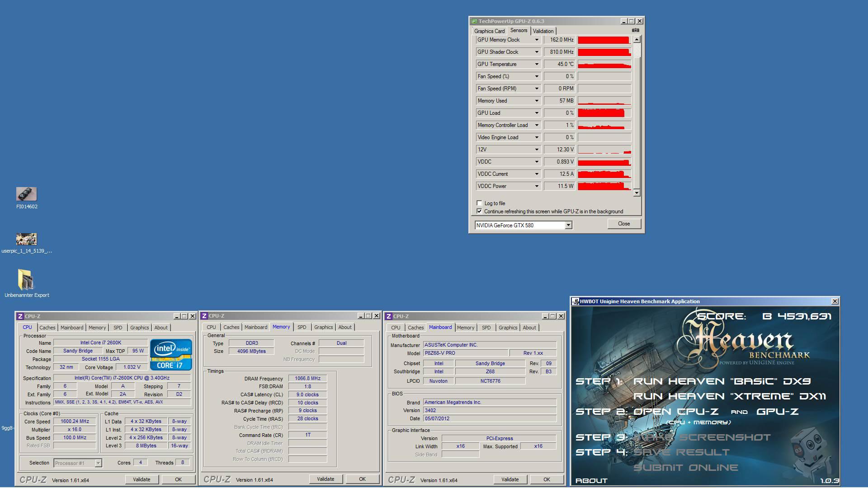
Task: Open the VDDC Current sensor dropdown
Action: pyautogui.click(x=537, y=174)
